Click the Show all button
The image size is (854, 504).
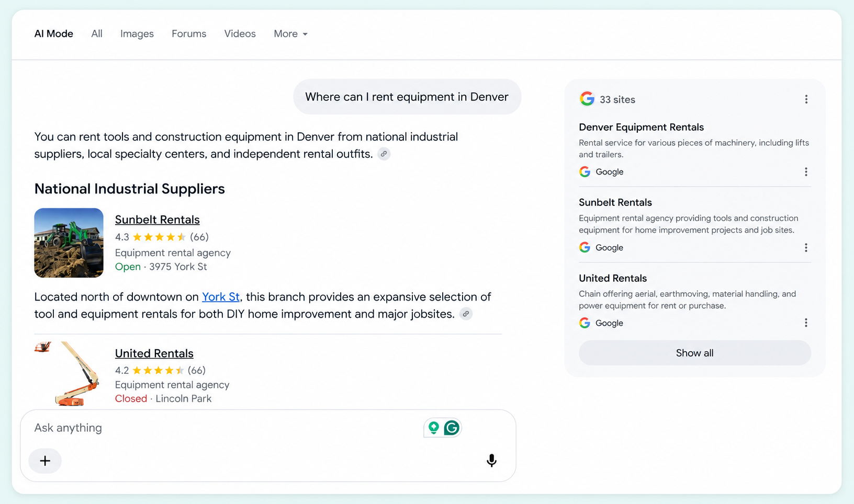[x=695, y=353]
